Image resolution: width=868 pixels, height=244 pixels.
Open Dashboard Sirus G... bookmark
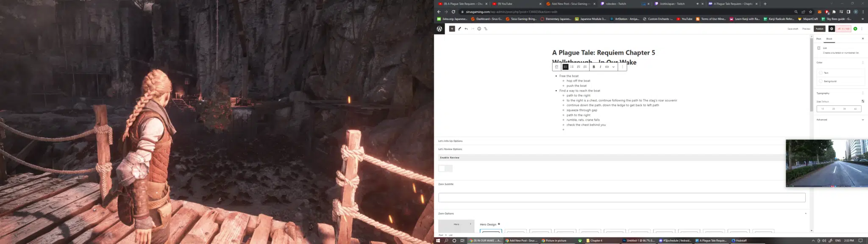pyautogui.click(x=487, y=19)
